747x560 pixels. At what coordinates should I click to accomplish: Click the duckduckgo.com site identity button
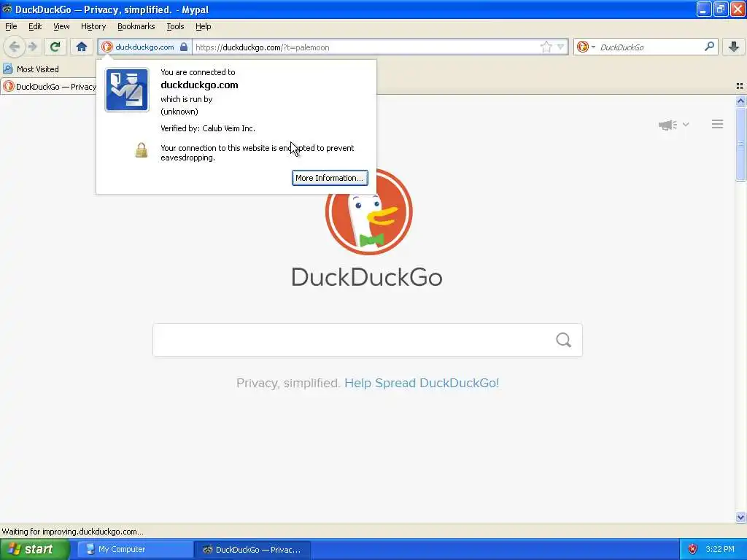click(145, 47)
